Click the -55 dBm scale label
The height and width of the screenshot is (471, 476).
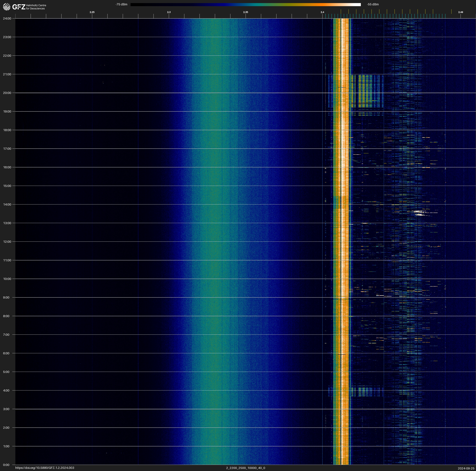coord(373,4)
